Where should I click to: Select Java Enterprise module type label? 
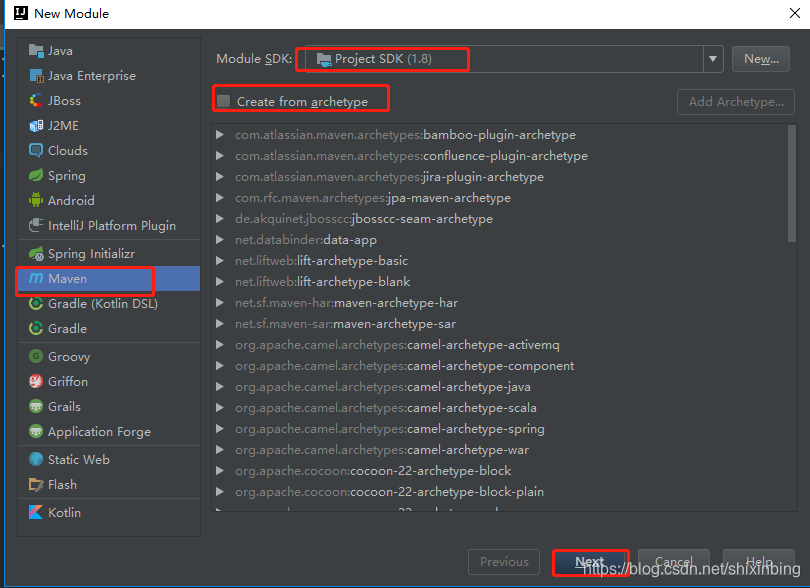(x=92, y=76)
